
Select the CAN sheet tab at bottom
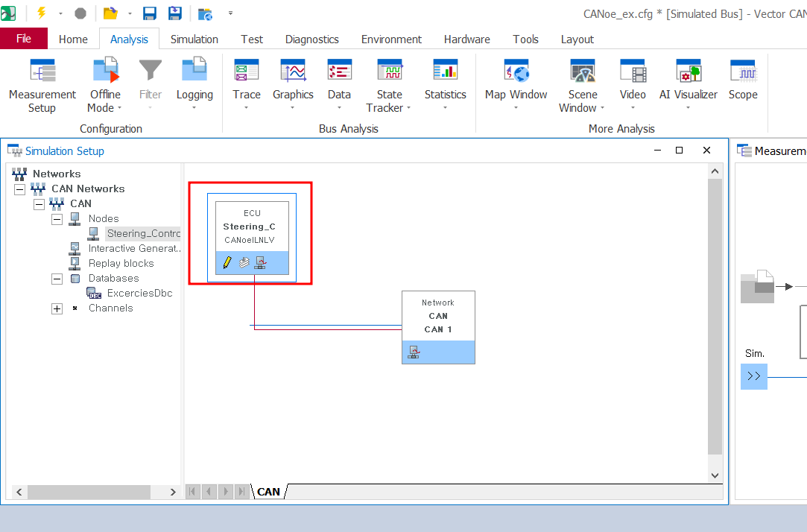pyautogui.click(x=269, y=492)
